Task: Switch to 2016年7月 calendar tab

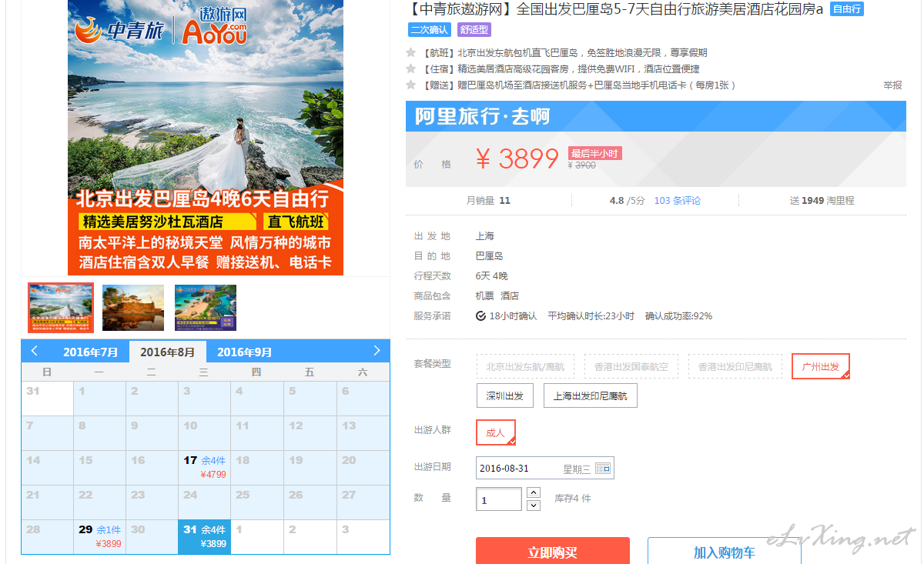Action: pos(91,352)
